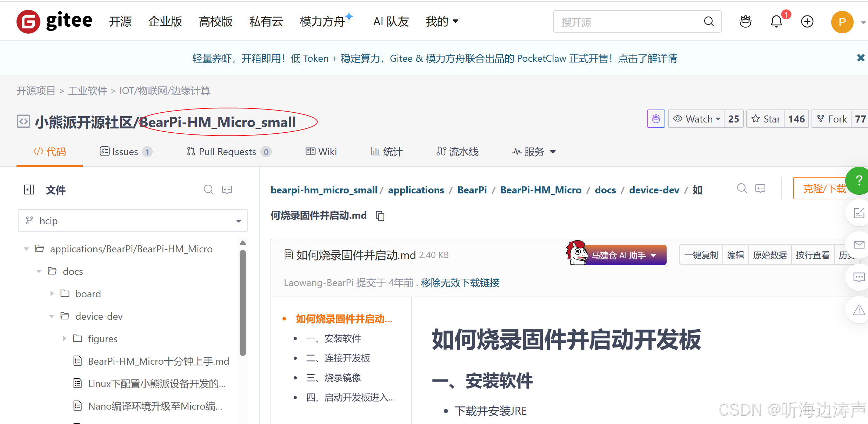Open the AI assistant robot icon in header
This screenshot has height=424, width=868.
click(745, 21)
